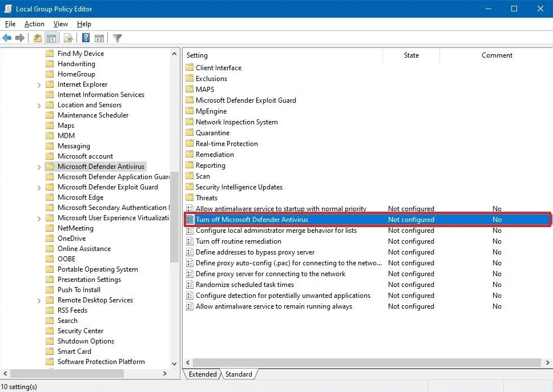Screen dimensions: 553x392
Task: Open the Microsoft Defender Exploit Guard folder in list
Action: [x=246, y=100]
